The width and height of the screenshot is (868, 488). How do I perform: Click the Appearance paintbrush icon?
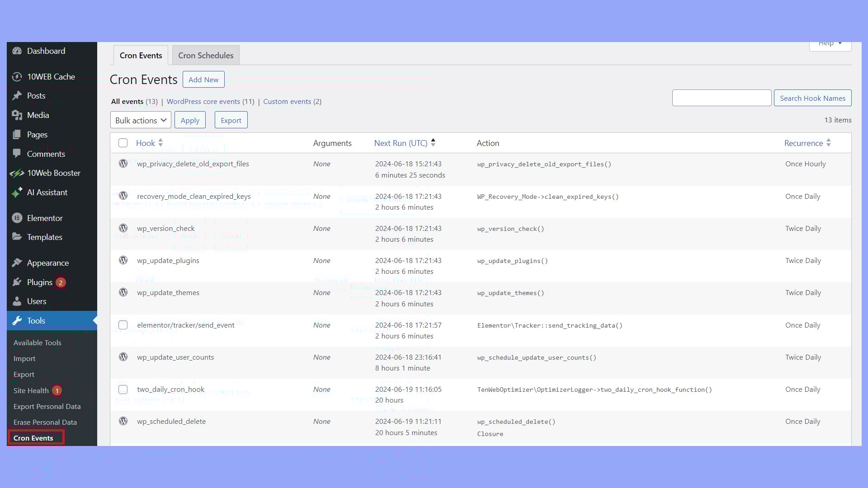coord(17,263)
